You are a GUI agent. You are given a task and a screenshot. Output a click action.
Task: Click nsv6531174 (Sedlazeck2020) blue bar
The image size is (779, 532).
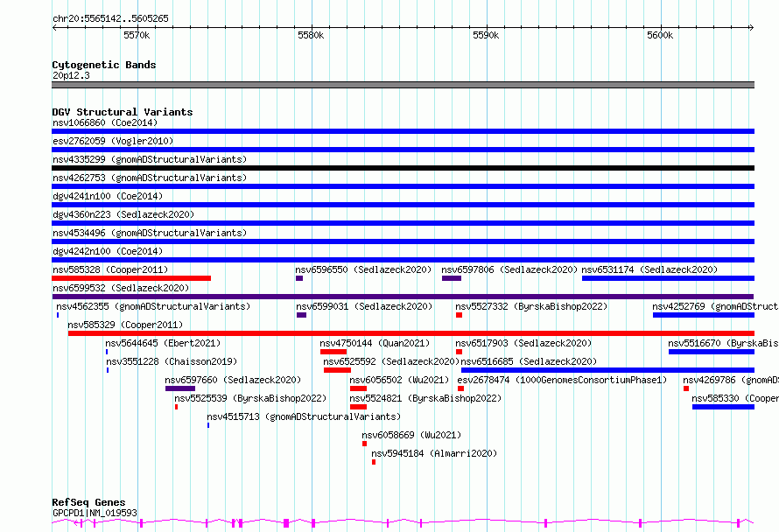[668, 278]
